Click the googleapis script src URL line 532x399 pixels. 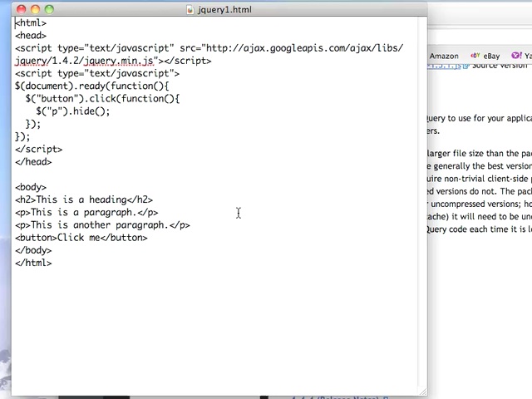209,48
